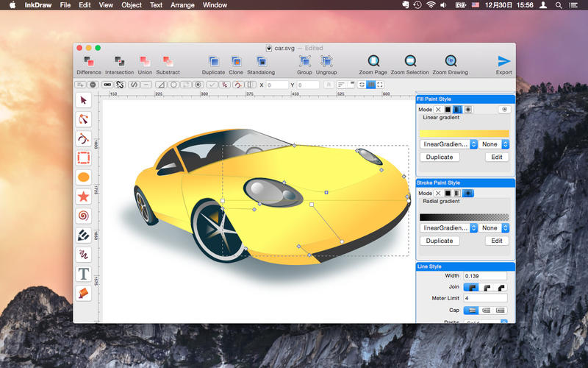Select the arrow selection tool

pos(84,100)
